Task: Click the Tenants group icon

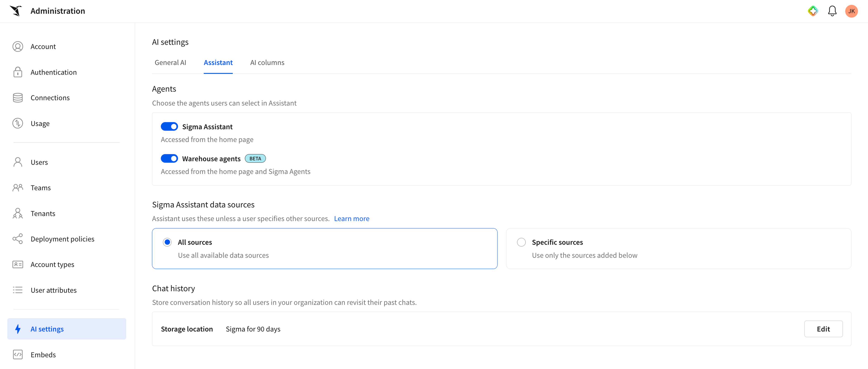Action: point(18,213)
